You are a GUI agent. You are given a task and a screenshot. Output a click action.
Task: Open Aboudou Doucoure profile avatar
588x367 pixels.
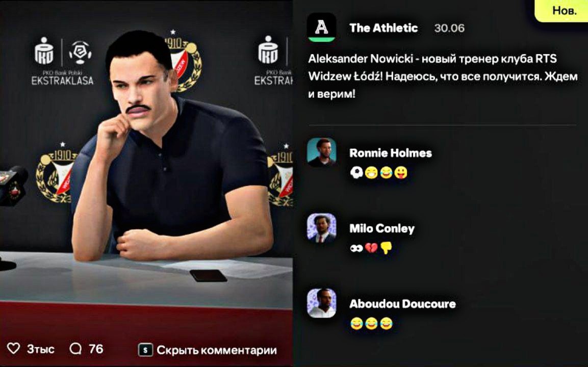321,303
